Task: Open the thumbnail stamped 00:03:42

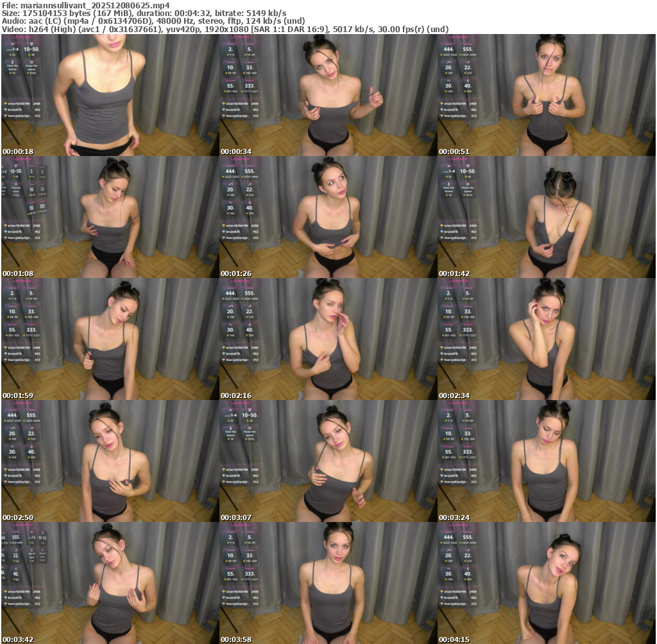Action: coord(110,583)
